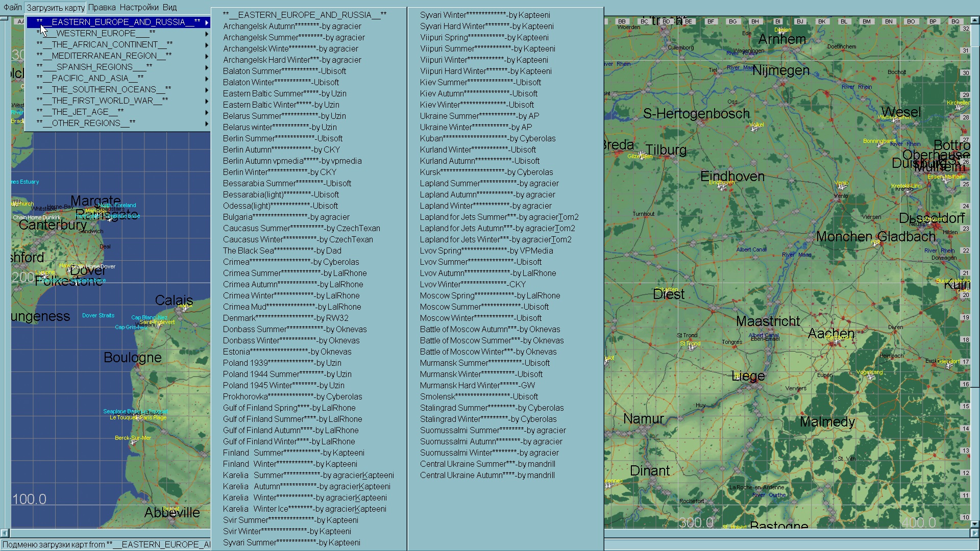Open the Вид menu
This screenshot has width=980, height=551.
(x=169, y=7)
